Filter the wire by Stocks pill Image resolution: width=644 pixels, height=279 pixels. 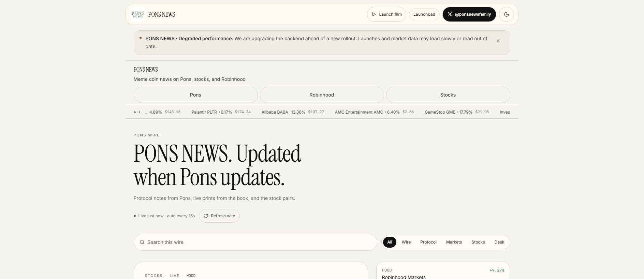click(x=478, y=242)
